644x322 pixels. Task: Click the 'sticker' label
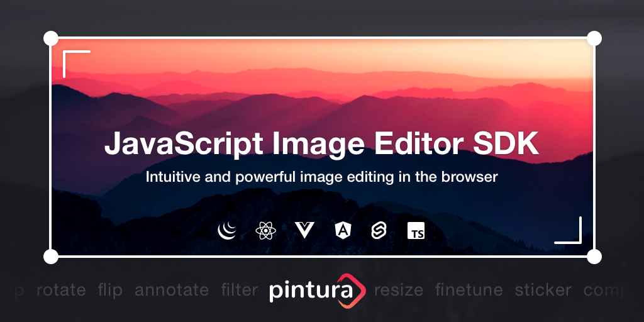543,290
